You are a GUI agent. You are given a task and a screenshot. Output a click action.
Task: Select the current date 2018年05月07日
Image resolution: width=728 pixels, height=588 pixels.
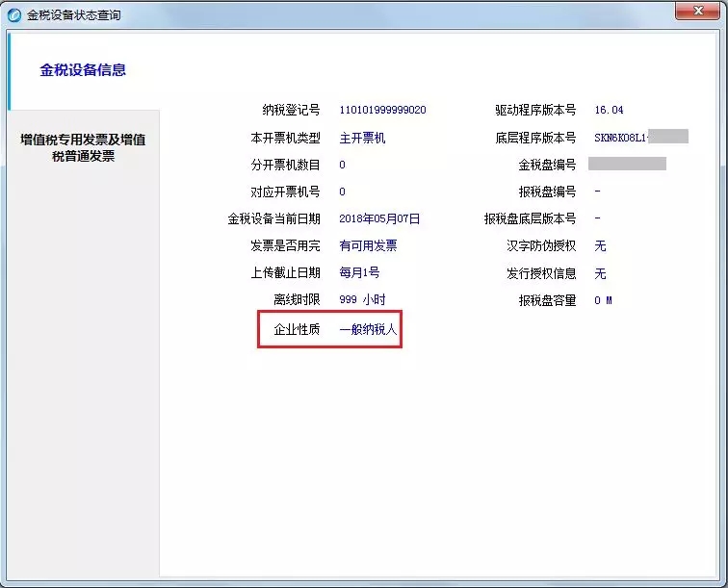tap(379, 218)
